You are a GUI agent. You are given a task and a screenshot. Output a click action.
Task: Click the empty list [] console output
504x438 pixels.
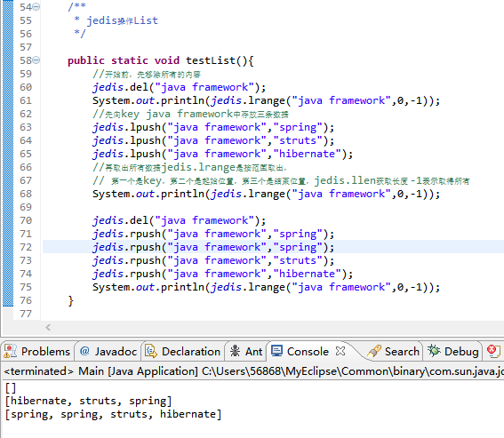11,388
